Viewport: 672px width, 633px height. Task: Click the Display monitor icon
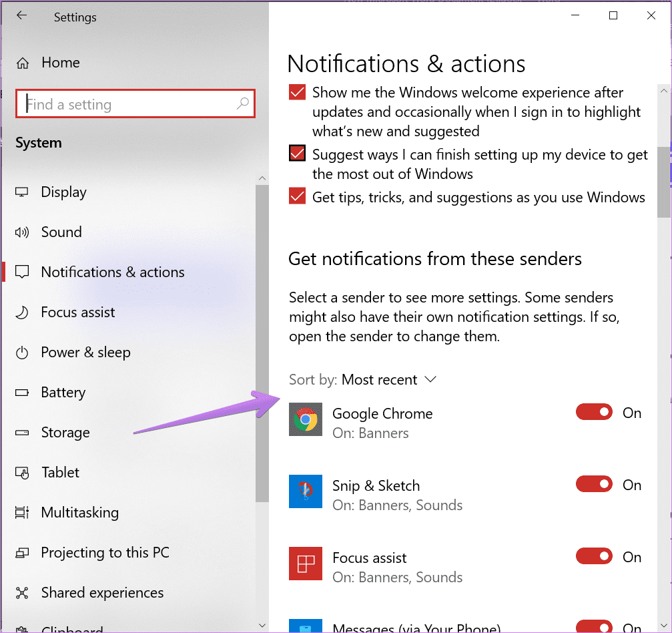[22, 192]
